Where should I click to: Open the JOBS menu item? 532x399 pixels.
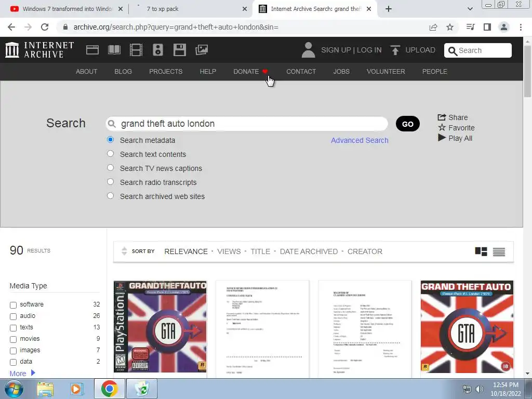point(341,72)
